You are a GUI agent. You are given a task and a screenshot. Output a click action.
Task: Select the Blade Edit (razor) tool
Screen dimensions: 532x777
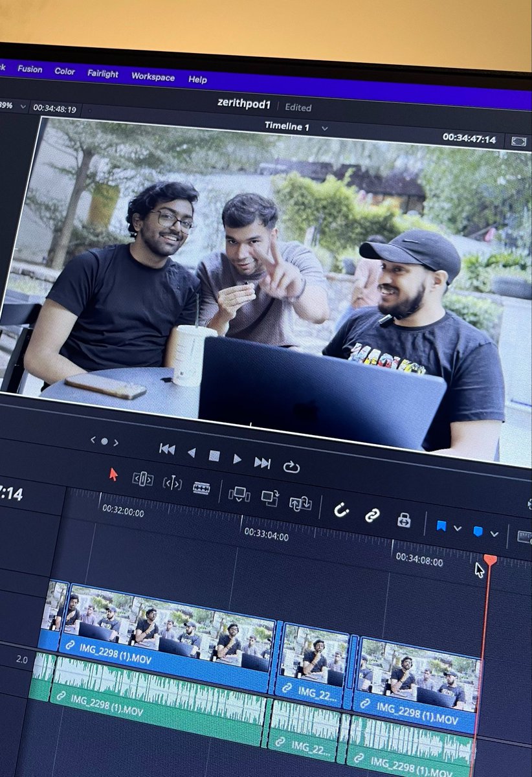(201, 488)
